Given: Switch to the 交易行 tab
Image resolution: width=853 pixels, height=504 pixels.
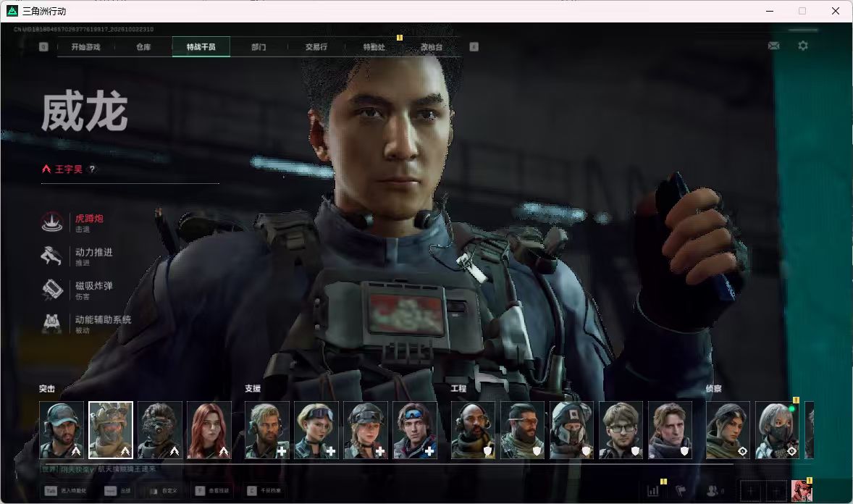Looking at the screenshot, I should click(316, 47).
